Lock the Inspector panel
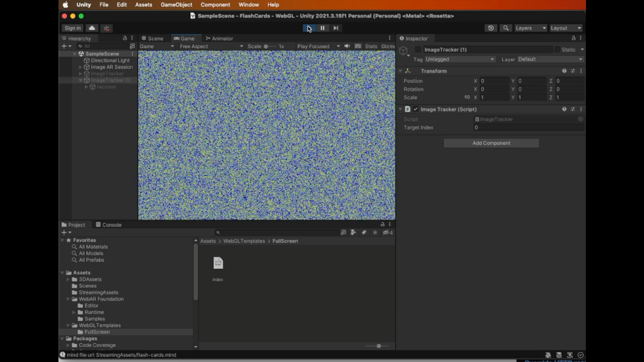The width and height of the screenshot is (644, 362). tap(573, 38)
